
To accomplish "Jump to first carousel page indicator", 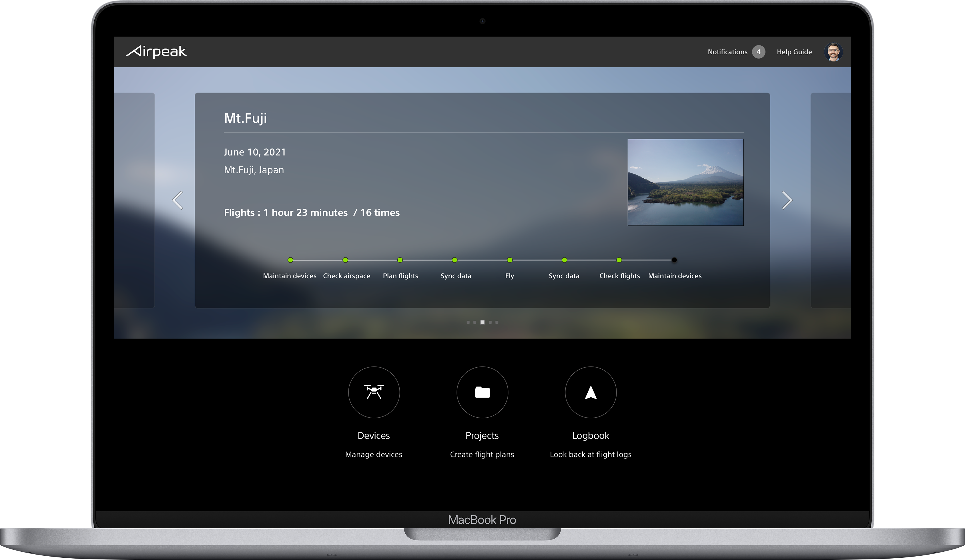I will pyautogui.click(x=468, y=322).
